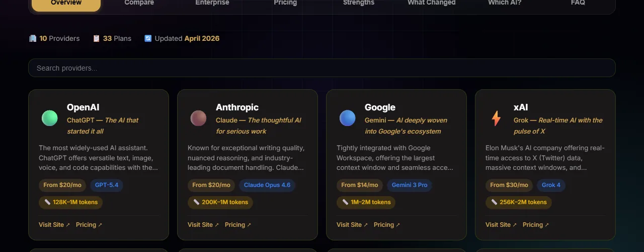Go to the What Changed tab
This screenshot has width=644, height=252.
pyautogui.click(x=431, y=3)
